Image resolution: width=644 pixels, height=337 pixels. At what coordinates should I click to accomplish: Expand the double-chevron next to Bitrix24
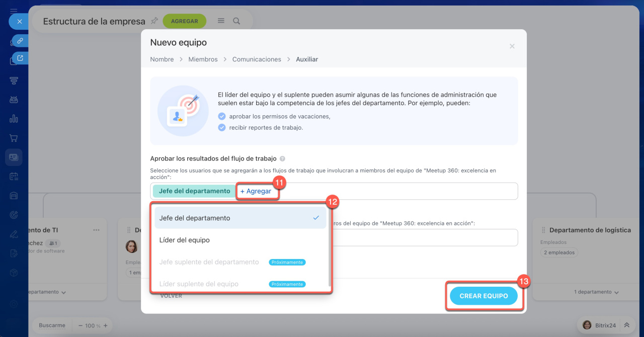(626, 325)
